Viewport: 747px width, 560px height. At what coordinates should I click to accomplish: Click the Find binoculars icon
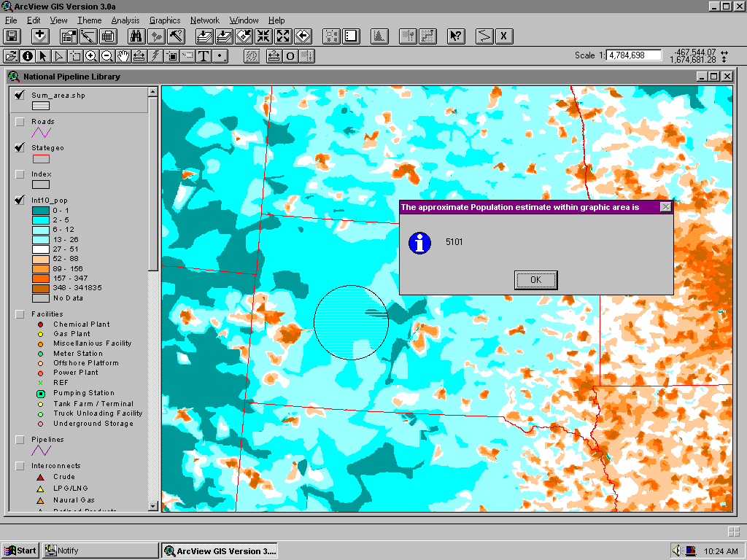point(136,36)
